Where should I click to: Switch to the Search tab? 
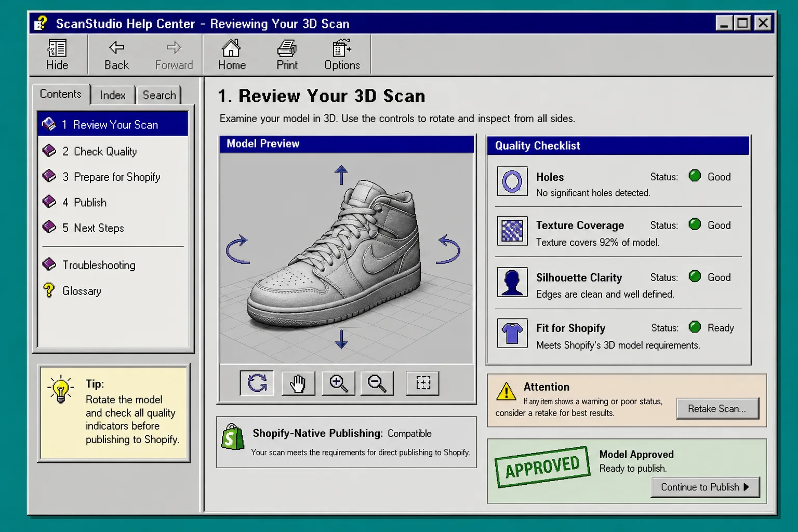click(x=159, y=95)
